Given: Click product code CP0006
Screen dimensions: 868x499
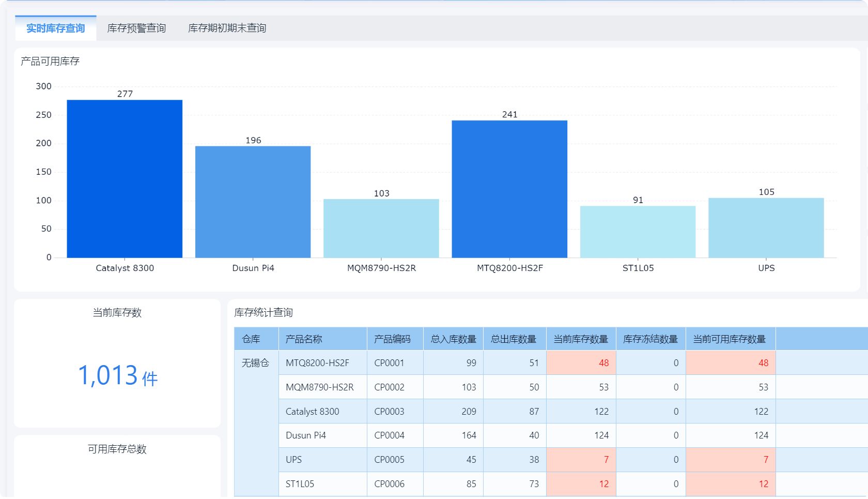Looking at the screenshot, I should tap(389, 484).
